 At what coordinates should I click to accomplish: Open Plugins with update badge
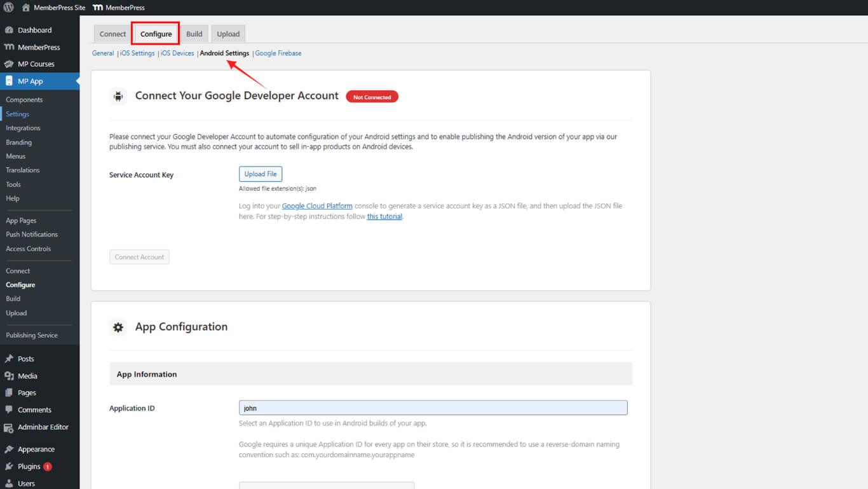29,467
